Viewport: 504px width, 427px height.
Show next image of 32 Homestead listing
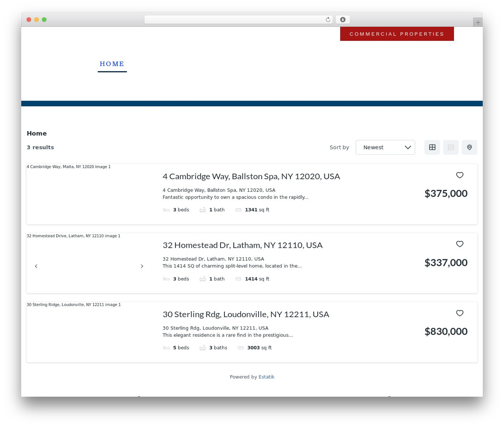(142, 266)
